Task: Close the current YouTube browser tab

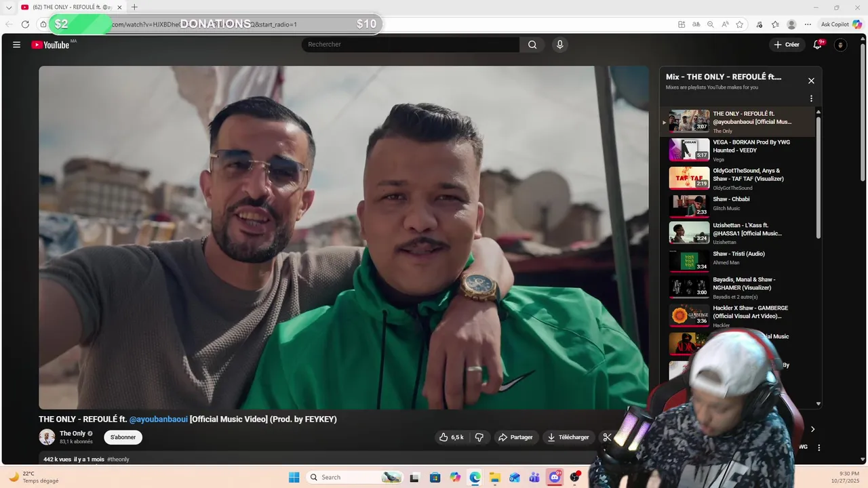Action: 119,7
